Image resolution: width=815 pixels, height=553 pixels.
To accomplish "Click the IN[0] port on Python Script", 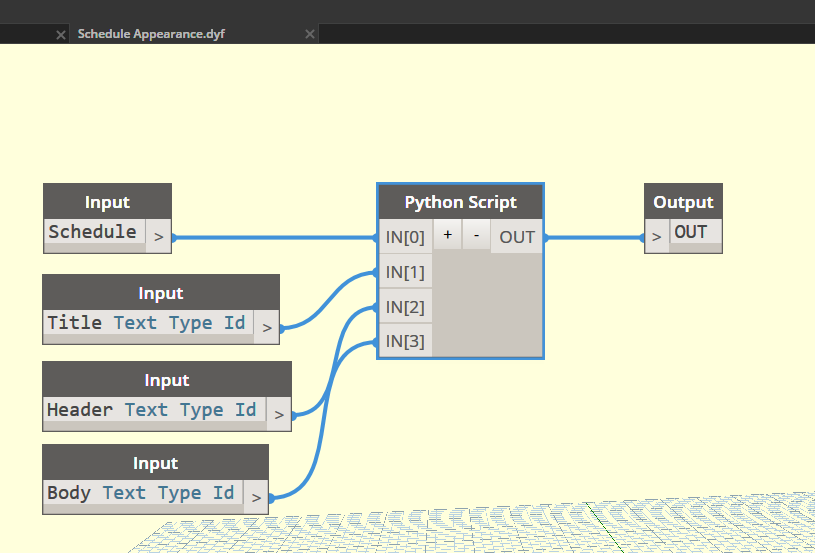I will tap(405, 237).
